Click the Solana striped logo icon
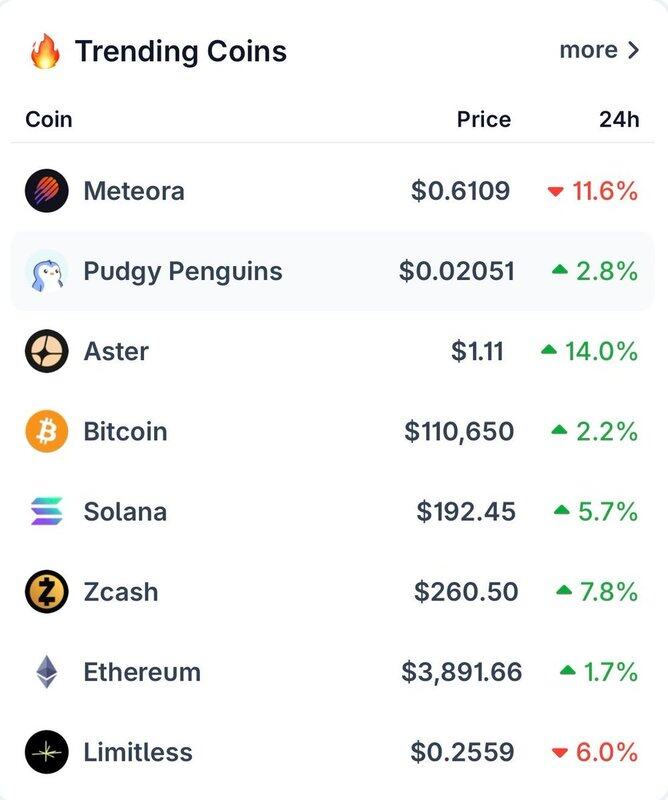The height and width of the screenshot is (800, 668). tap(46, 512)
